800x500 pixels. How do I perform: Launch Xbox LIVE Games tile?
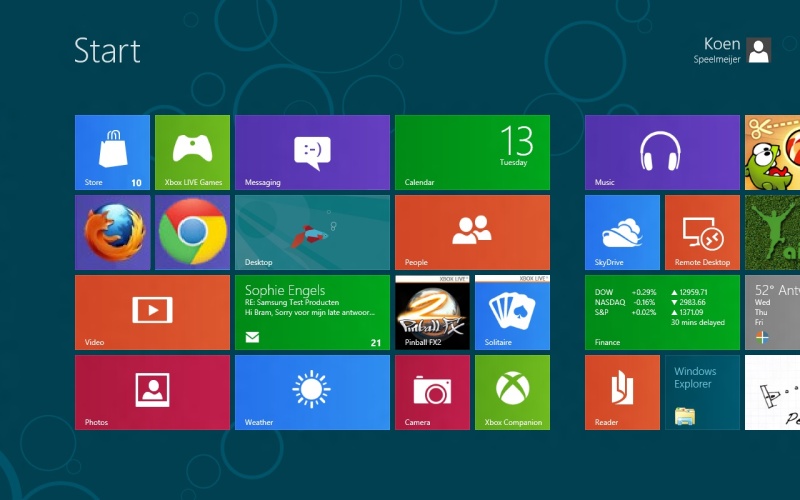(x=192, y=152)
